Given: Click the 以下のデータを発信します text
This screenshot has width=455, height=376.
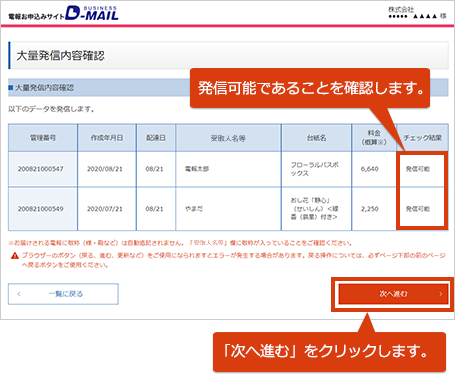Looking at the screenshot, I should pos(51,109).
